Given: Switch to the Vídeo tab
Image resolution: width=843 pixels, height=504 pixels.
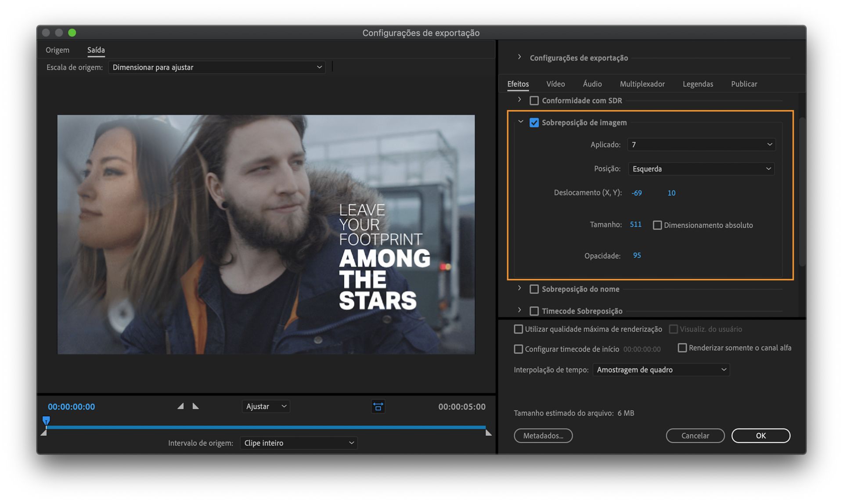Looking at the screenshot, I should point(555,84).
